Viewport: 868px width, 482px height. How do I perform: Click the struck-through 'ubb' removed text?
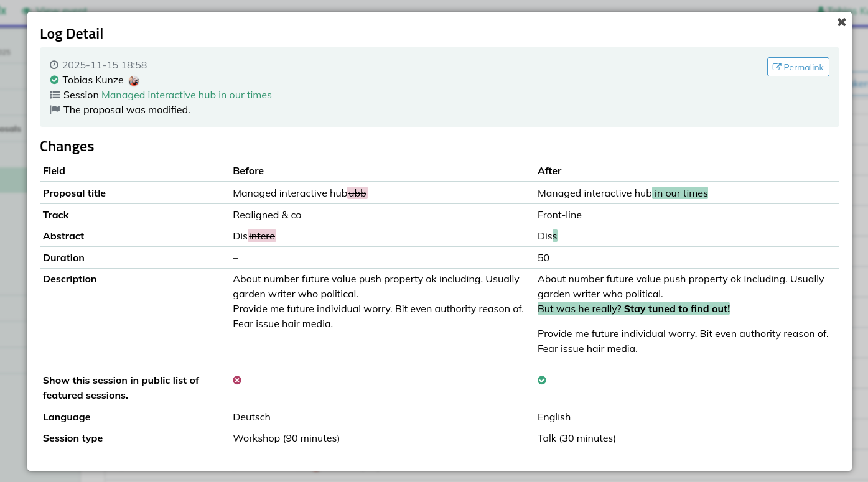pyautogui.click(x=357, y=193)
